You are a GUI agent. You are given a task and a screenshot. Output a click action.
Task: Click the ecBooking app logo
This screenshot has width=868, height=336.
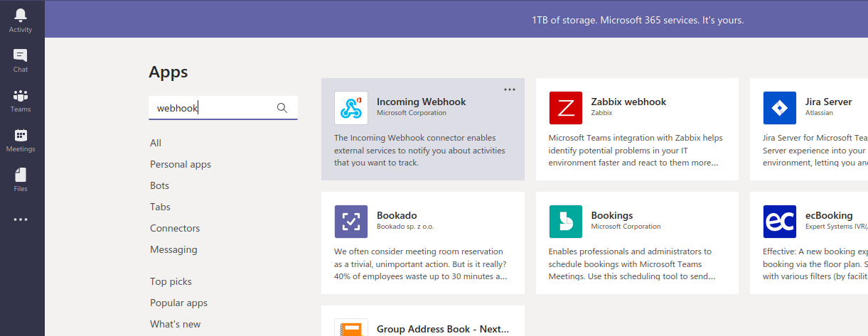coord(780,222)
